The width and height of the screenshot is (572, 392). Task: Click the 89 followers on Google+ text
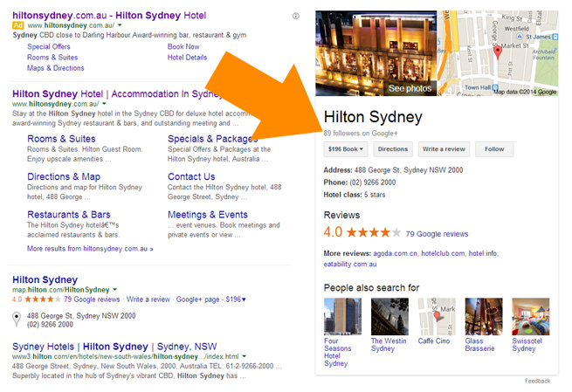361,134
